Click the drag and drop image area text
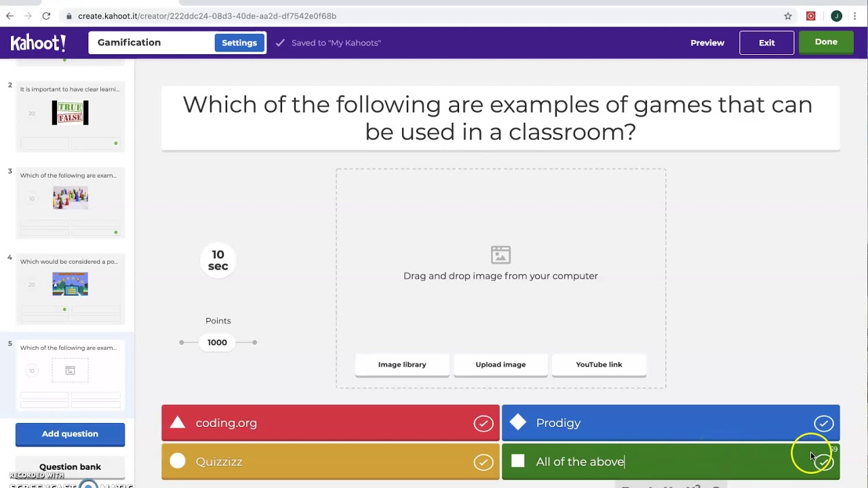The image size is (868, 488). tap(500, 276)
